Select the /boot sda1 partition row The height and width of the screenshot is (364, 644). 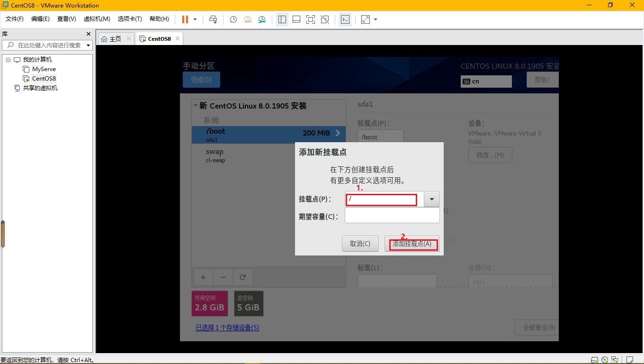268,135
